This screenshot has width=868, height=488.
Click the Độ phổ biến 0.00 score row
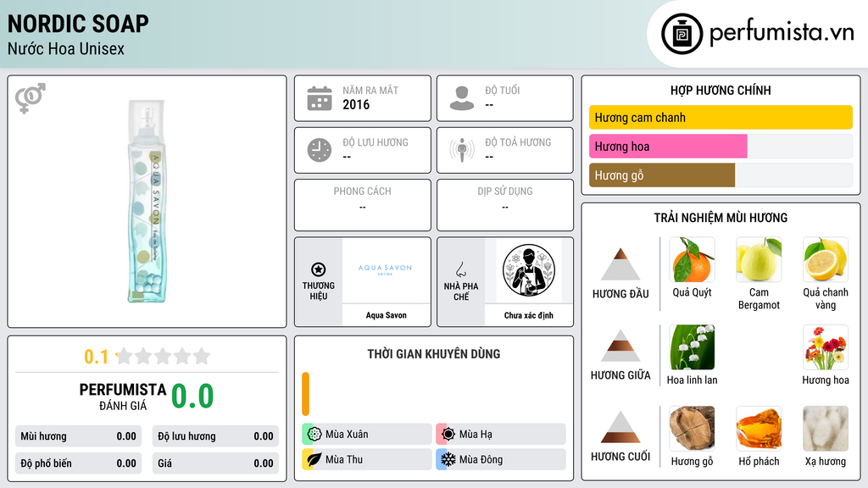tap(78, 463)
